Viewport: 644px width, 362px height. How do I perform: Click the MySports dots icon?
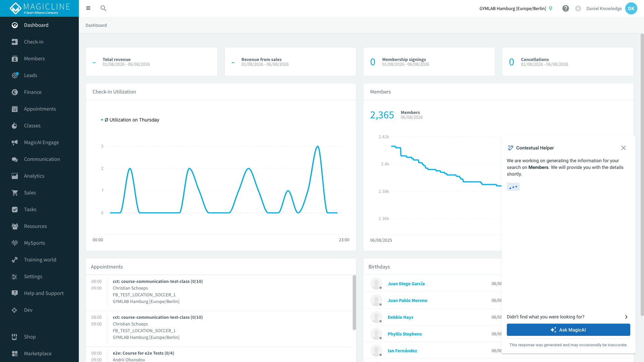(15, 243)
